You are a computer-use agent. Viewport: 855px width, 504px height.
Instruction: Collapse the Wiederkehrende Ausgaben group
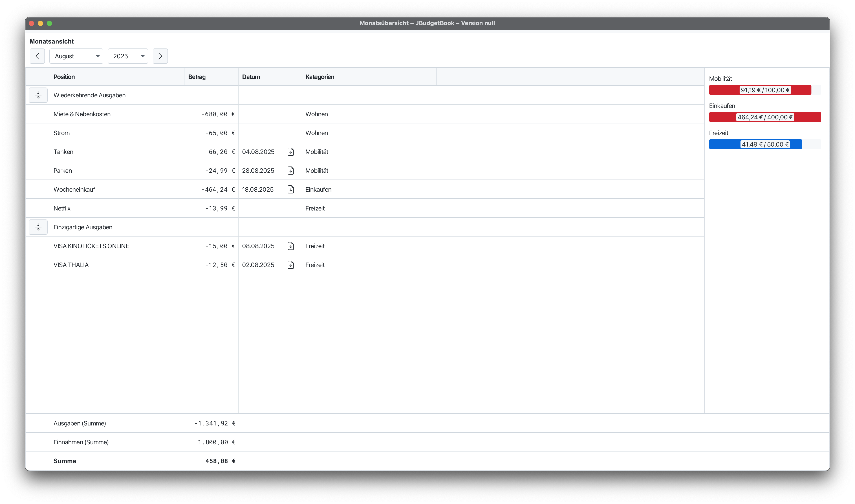(x=38, y=95)
